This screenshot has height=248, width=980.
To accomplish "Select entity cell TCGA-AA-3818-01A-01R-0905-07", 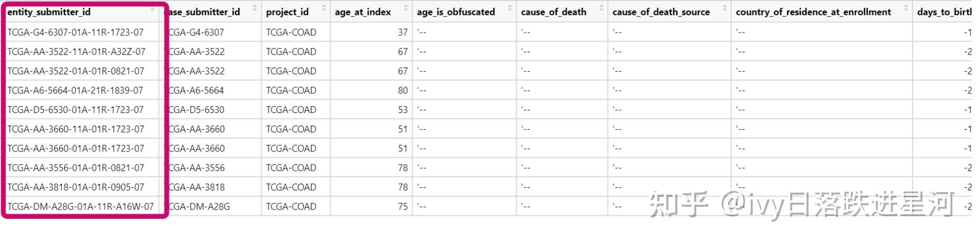I will [76, 187].
